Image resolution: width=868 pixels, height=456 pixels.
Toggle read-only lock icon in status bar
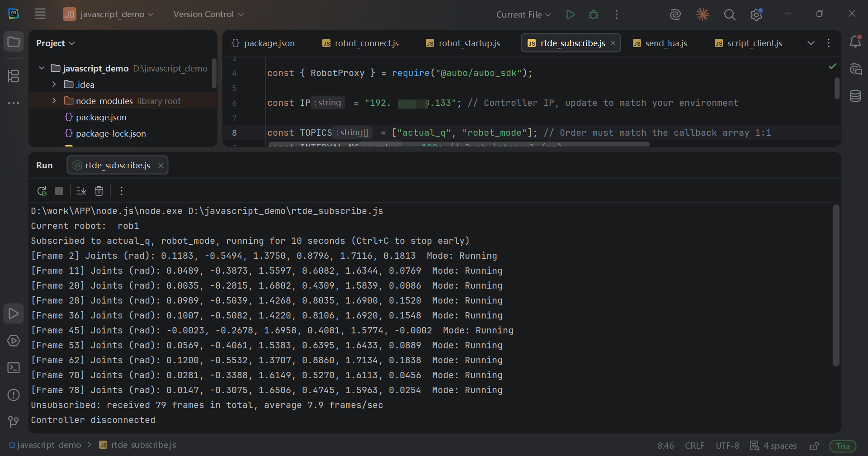click(814, 446)
